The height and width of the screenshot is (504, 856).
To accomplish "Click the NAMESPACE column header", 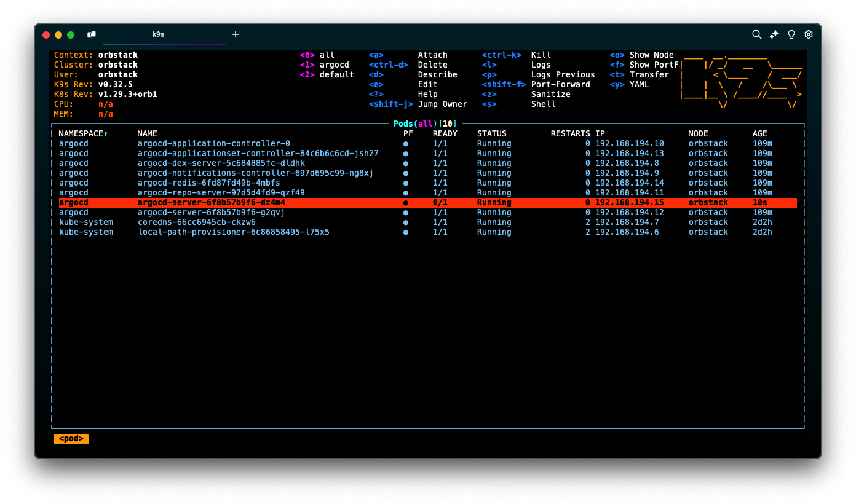I will pos(83,134).
